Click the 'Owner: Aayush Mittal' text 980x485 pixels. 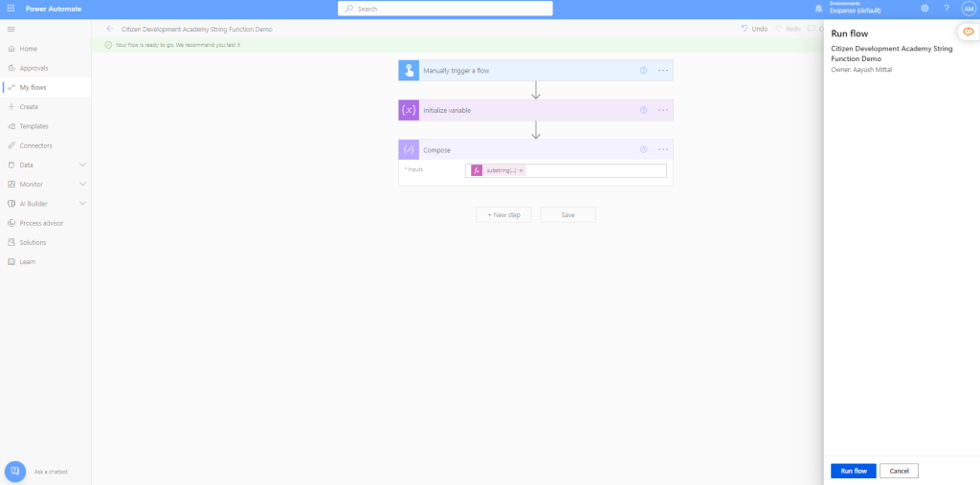point(861,70)
